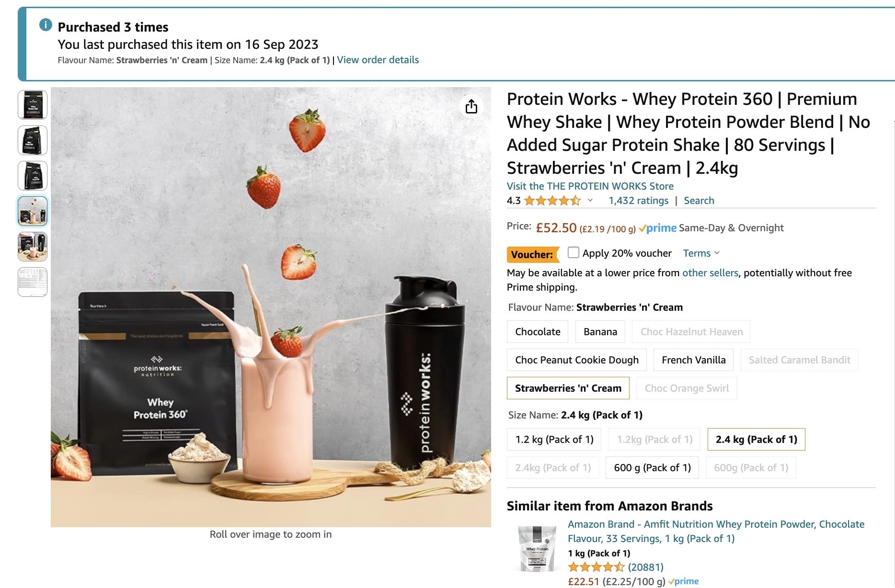This screenshot has width=895, height=588.
Task: Click the info icon beside Purchased 3 times
Action: pos(46,25)
